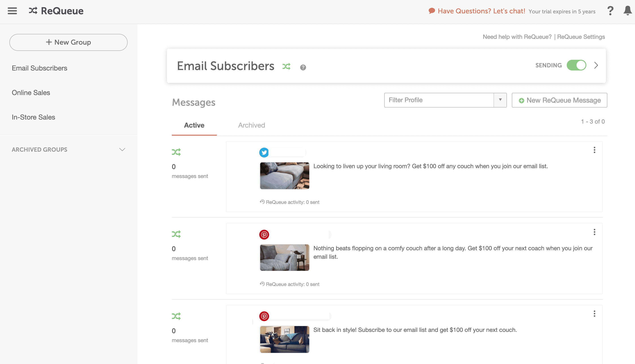The height and width of the screenshot is (364, 635).
Task: Select In-Store Sales group in sidebar
Action: tap(33, 117)
